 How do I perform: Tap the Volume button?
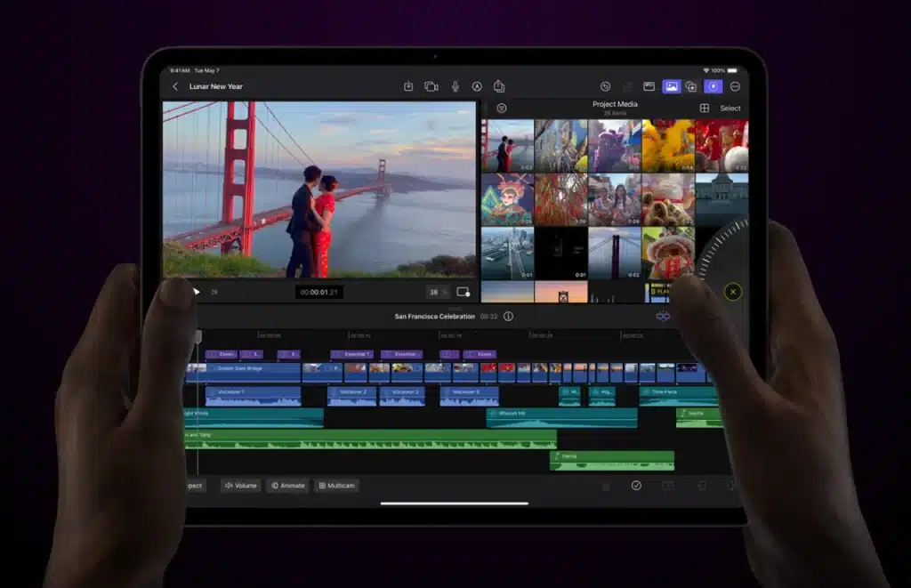pos(241,486)
